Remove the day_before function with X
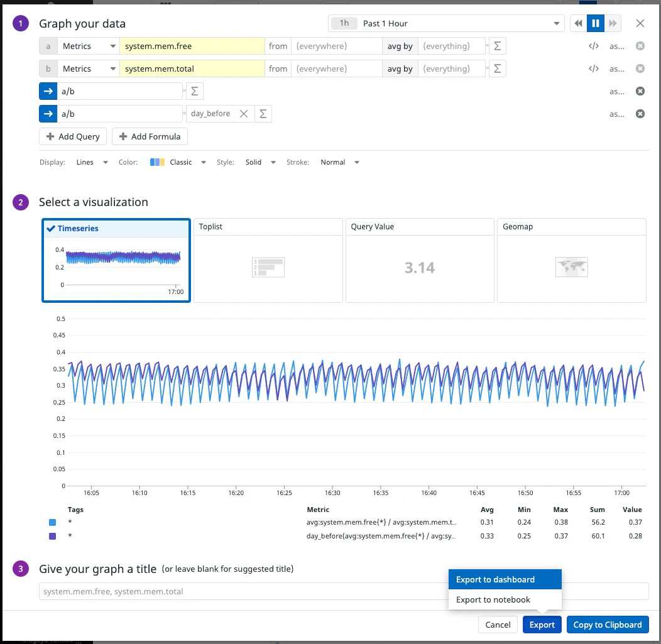The height and width of the screenshot is (644, 661). click(x=244, y=114)
